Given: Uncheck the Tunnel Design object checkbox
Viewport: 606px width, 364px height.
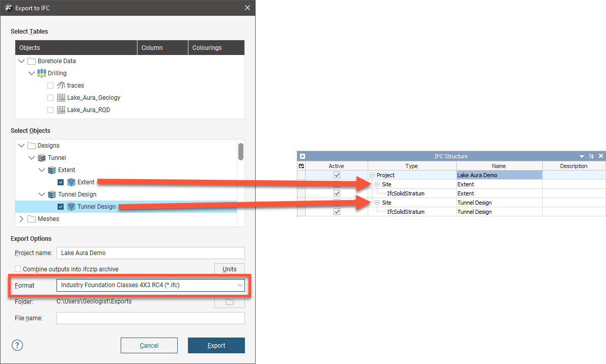Looking at the screenshot, I should coord(60,207).
